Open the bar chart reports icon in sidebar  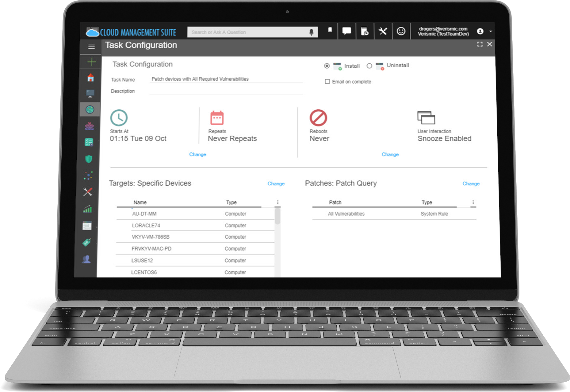88,209
